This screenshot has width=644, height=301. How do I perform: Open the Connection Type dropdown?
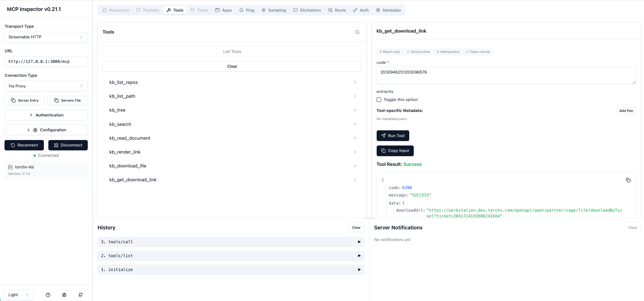point(46,86)
